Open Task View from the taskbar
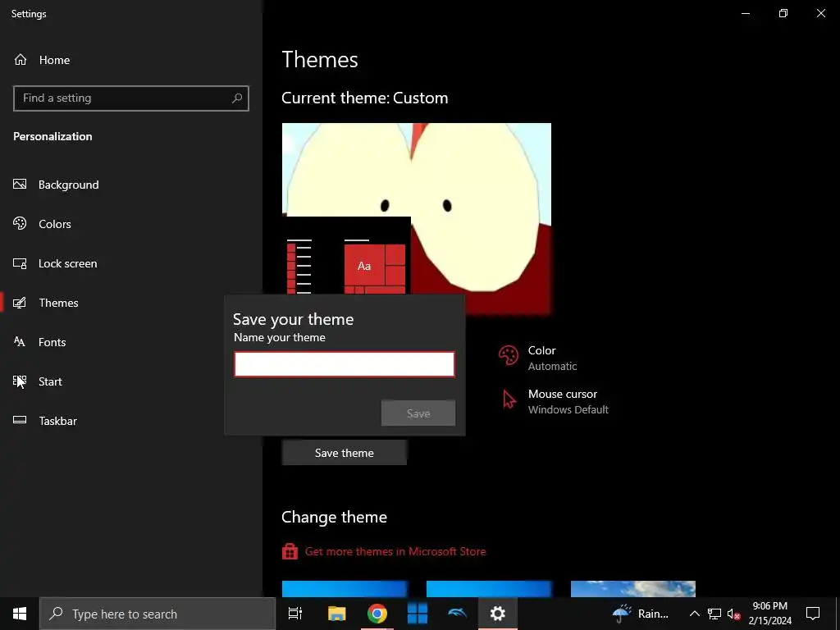840x630 pixels. pos(295,614)
